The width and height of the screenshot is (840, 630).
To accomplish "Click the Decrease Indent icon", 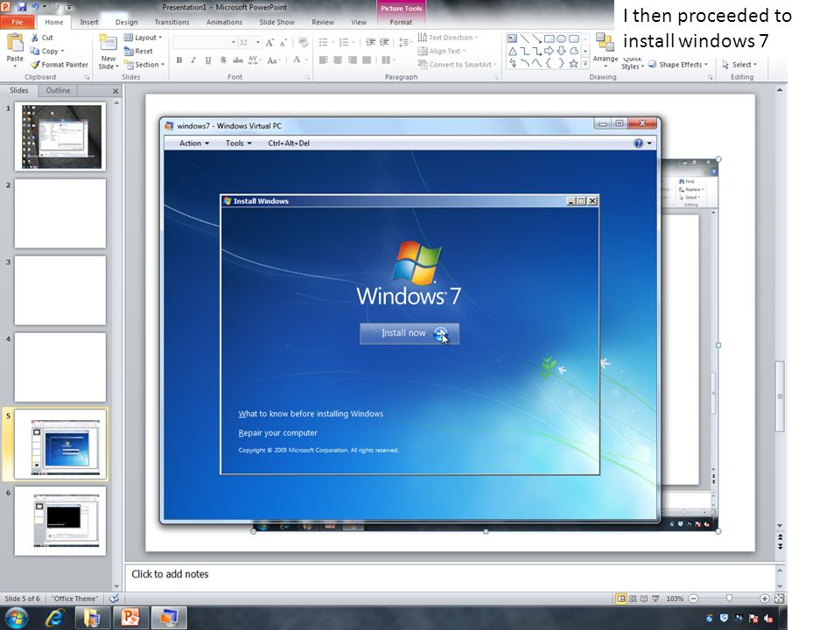I will point(370,42).
